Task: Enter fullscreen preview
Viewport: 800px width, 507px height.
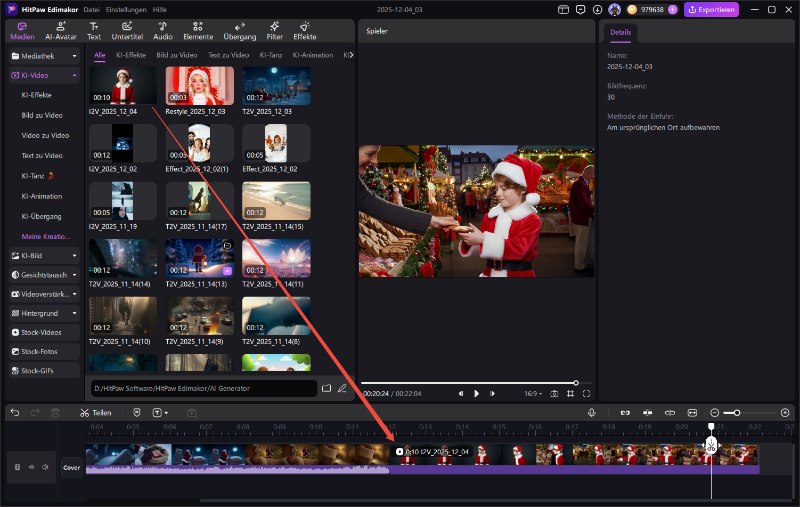Action: 586,394
